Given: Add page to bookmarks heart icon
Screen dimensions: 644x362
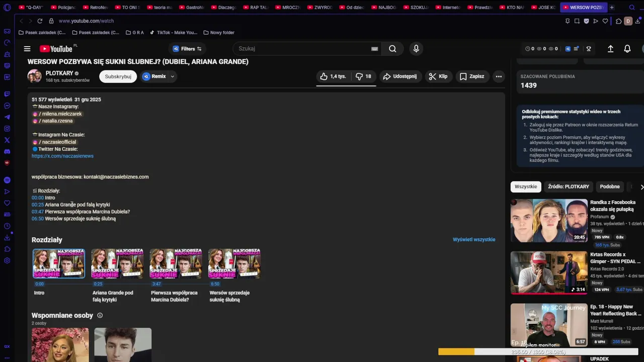Looking at the screenshot, I should 605,21.
